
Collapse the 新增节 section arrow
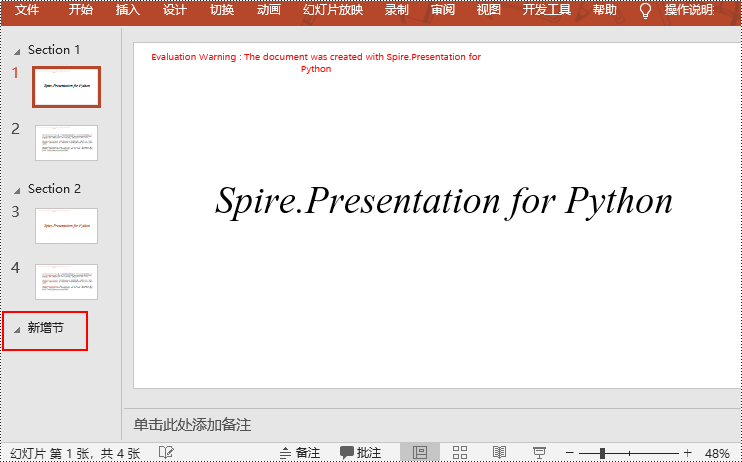(x=17, y=330)
